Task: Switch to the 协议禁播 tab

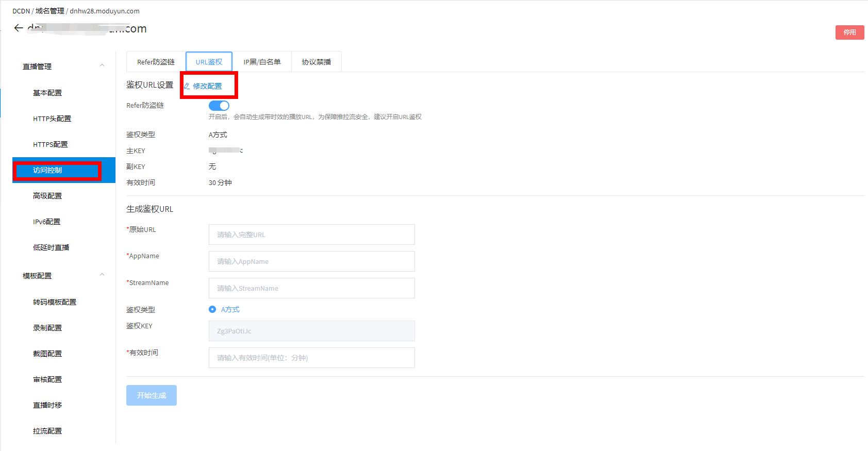Action: click(x=316, y=62)
